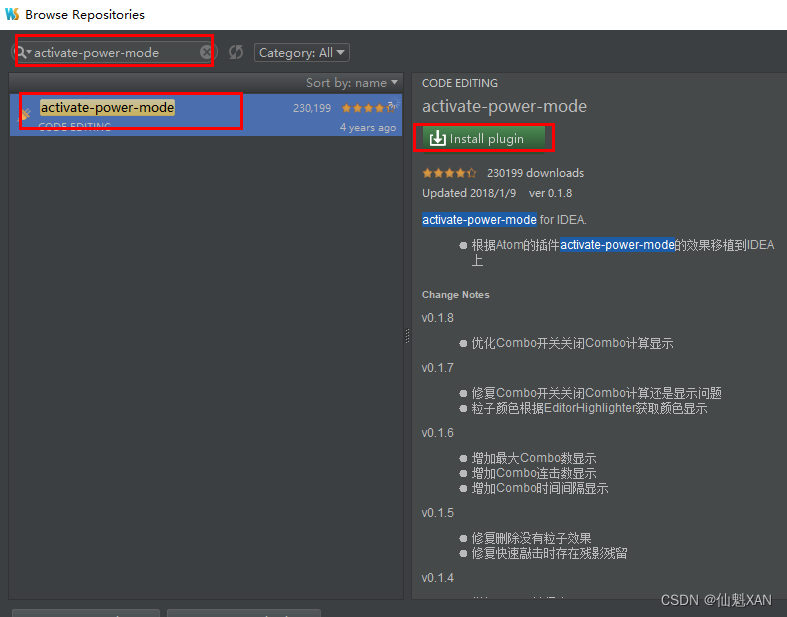Click the '增加Combo连击数显示' note line
The width and height of the screenshot is (787, 617).
click(534, 473)
